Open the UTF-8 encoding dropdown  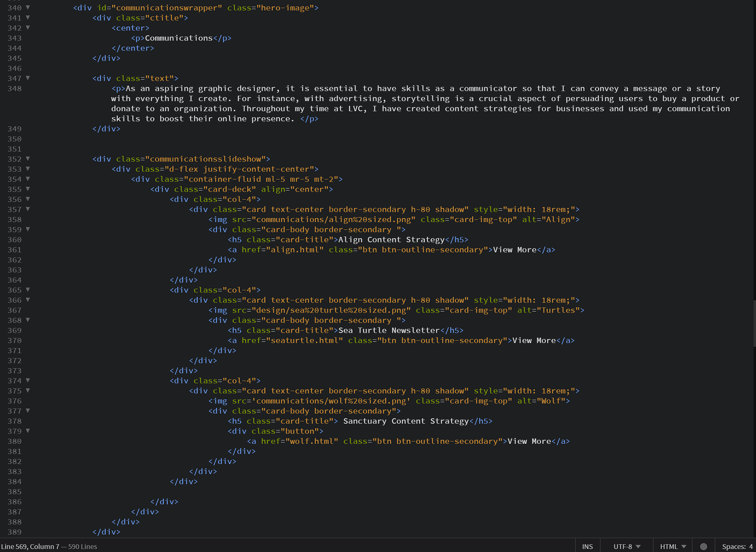click(626, 546)
